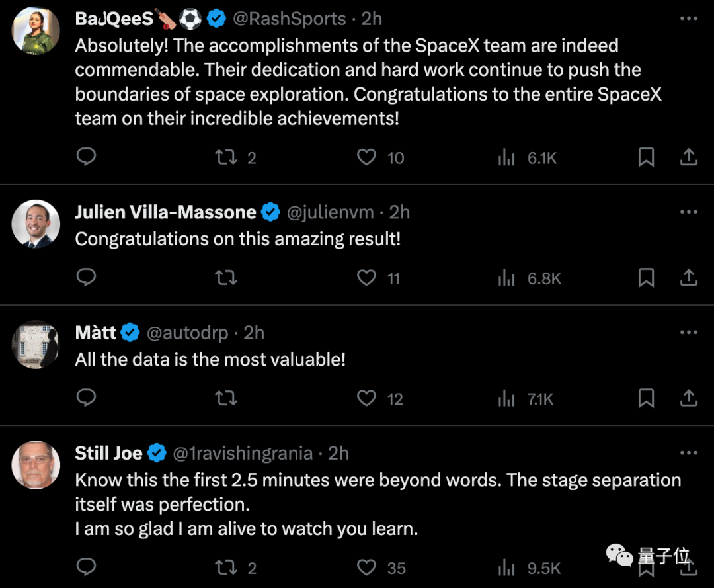Share Julien Villa-Massone's tweet
Screen dimensions: 714x588
pyautogui.click(x=689, y=277)
